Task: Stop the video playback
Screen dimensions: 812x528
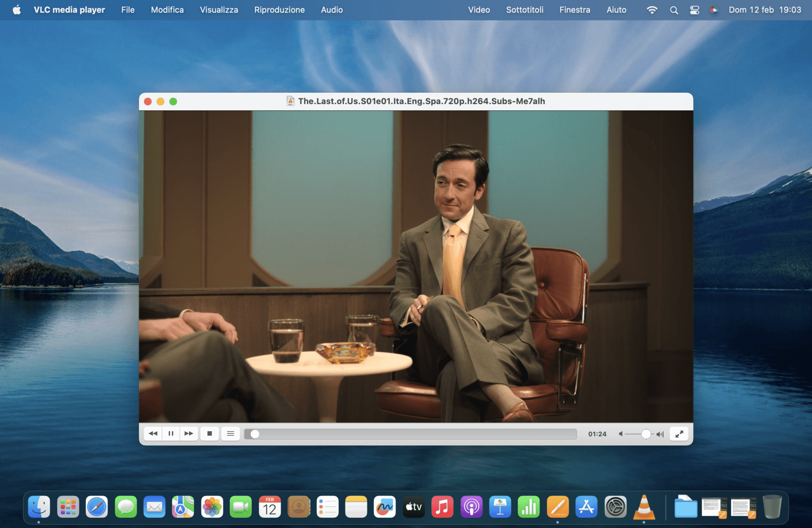Action: 209,434
